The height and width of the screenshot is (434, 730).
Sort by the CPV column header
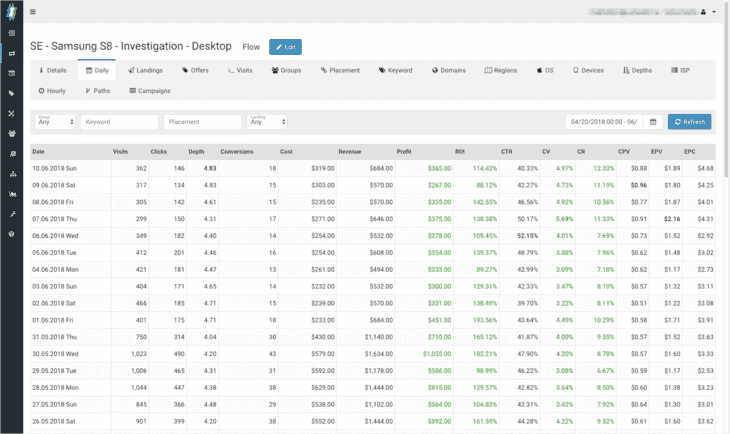point(624,152)
